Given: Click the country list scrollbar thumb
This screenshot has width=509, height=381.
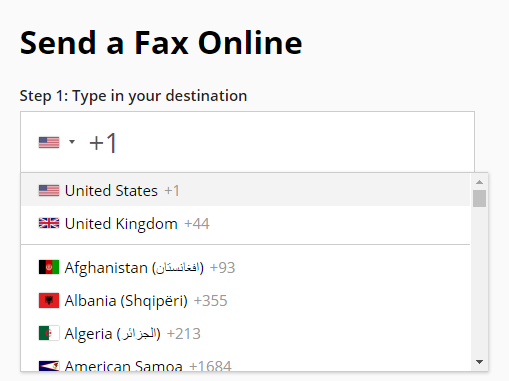Looking at the screenshot, I should [x=480, y=199].
